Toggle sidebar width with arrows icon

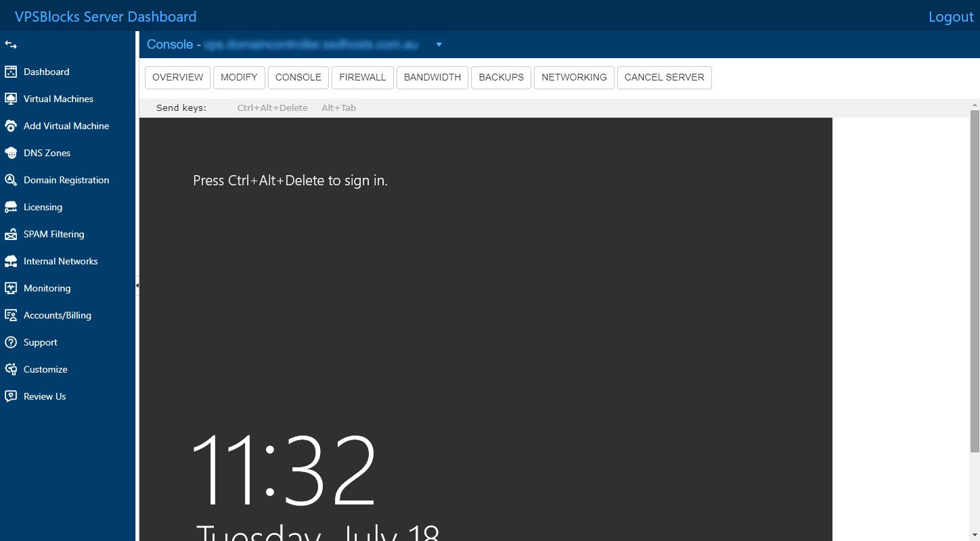[x=11, y=45]
